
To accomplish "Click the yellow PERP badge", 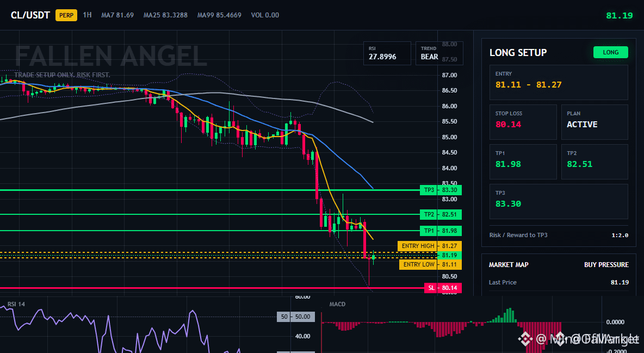I will (66, 15).
